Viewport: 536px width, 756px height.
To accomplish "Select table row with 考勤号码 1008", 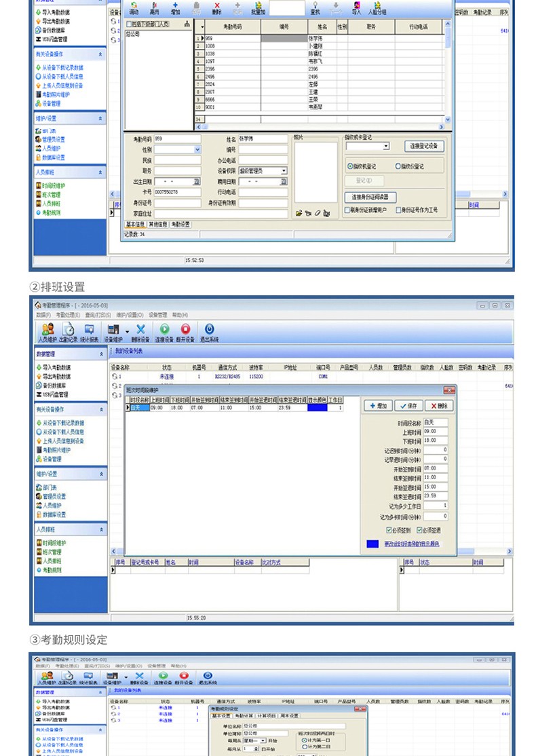I will click(319, 45).
